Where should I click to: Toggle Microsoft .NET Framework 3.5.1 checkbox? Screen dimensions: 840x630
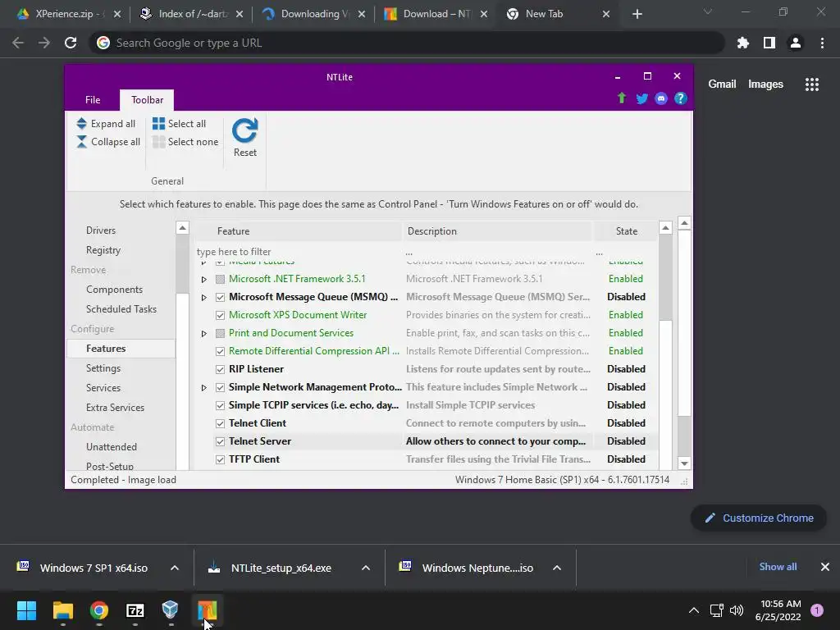click(220, 279)
